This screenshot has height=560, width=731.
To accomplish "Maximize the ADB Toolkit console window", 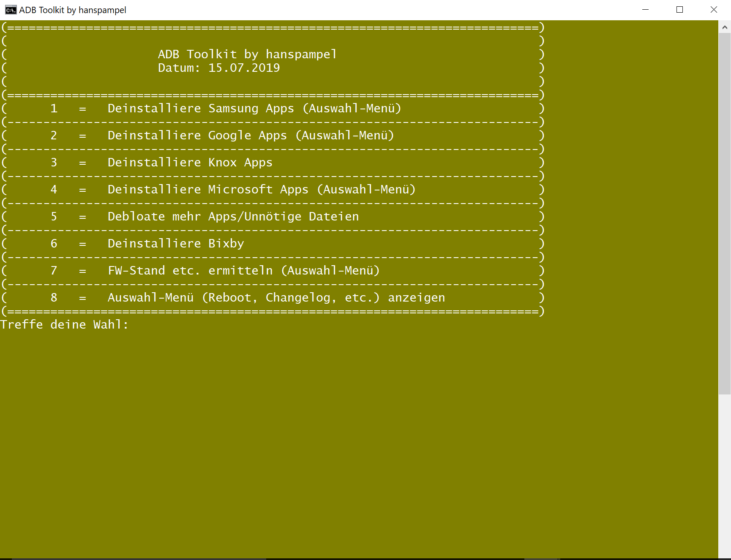I will (x=679, y=10).
